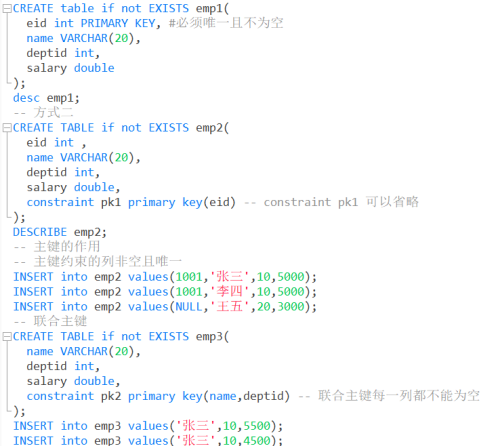
Task: Click 'salary double' in emp1 definition
Action: (x=71, y=68)
